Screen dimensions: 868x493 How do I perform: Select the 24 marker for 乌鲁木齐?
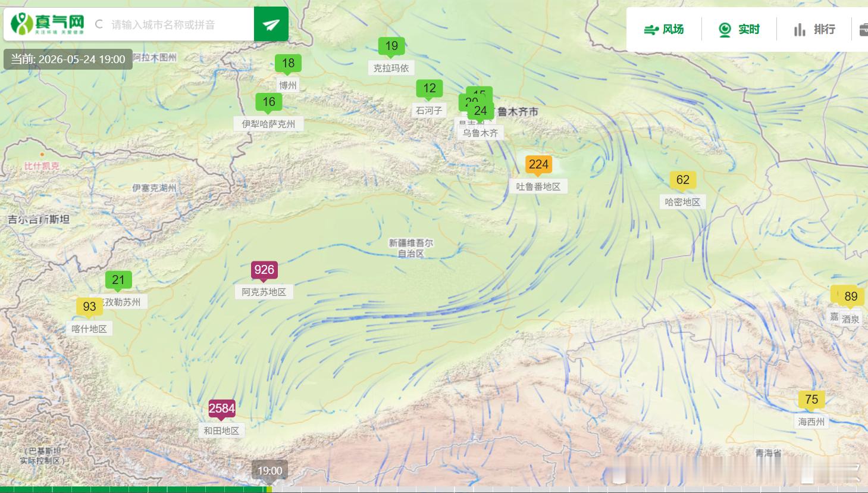click(x=480, y=111)
